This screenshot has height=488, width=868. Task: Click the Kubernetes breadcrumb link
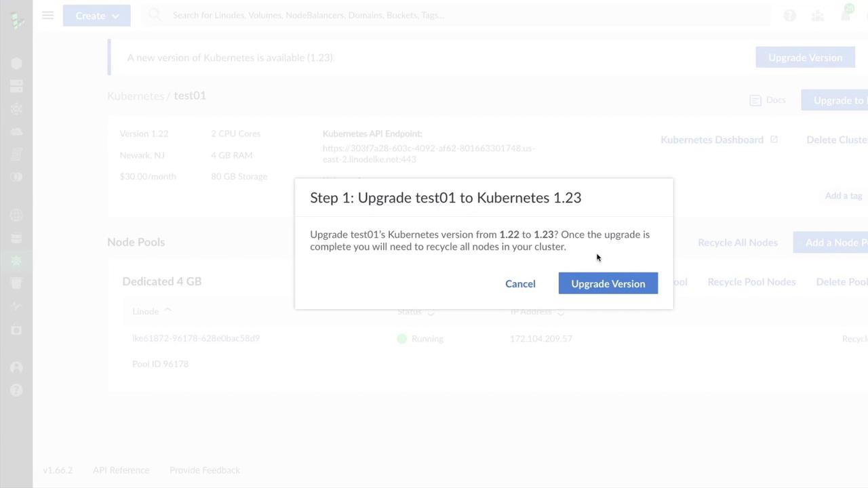[x=135, y=96]
